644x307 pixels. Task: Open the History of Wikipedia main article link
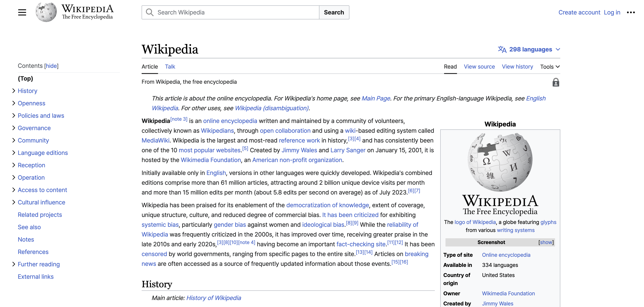pyautogui.click(x=214, y=298)
